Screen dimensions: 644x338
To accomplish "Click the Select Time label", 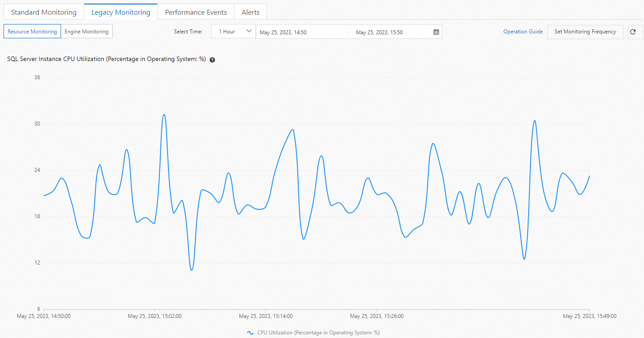I will (188, 32).
